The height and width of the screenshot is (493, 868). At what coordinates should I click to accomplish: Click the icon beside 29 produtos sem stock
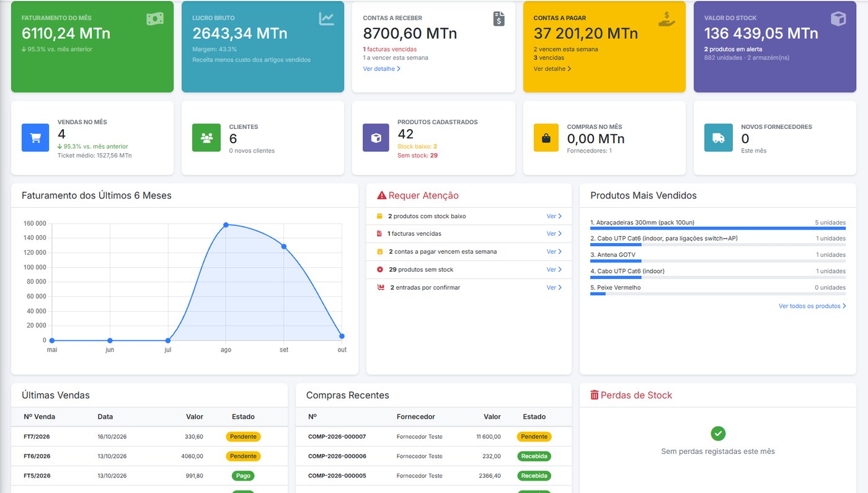pos(380,270)
